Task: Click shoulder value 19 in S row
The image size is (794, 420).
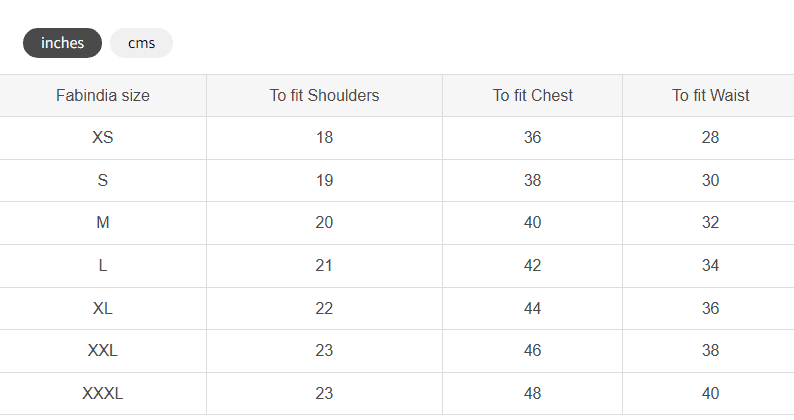Action: coord(324,180)
